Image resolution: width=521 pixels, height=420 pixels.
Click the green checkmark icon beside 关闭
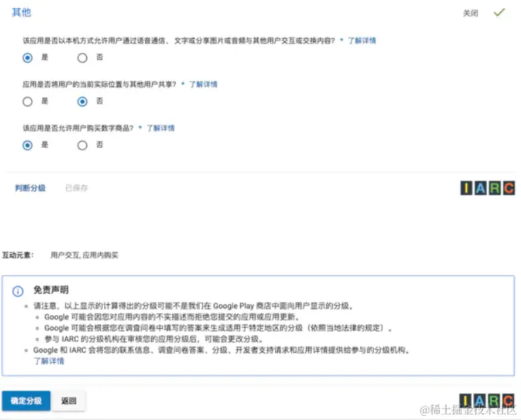[499, 13]
